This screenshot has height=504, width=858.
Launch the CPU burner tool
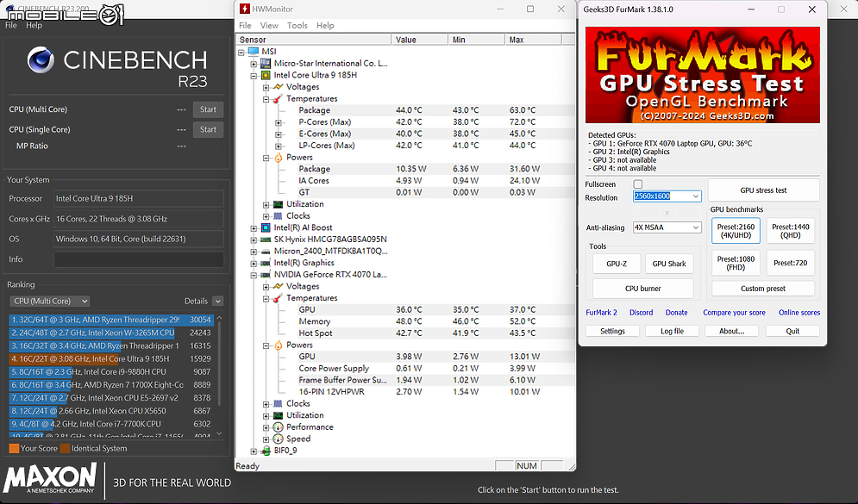point(643,289)
